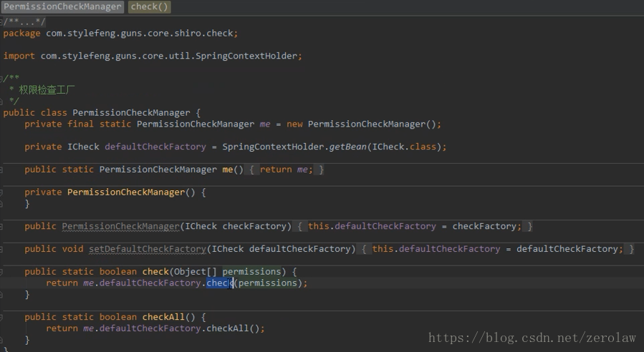Click package name com.stylefeng.guns.core.shiro.check
Screen dimensions: 644x352
point(139,33)
